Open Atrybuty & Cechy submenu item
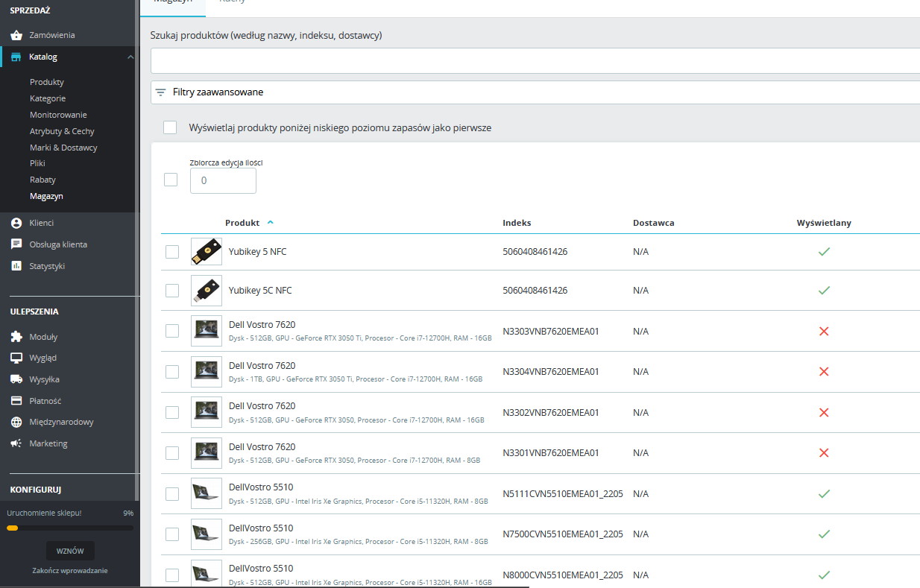This screenshot has width=920, height=588. click(62, 131)
